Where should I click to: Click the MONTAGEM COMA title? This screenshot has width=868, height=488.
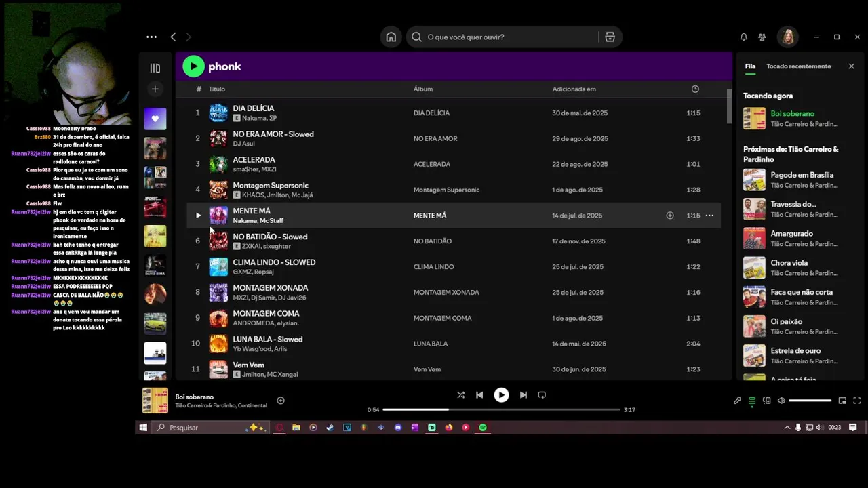[266, 314]
